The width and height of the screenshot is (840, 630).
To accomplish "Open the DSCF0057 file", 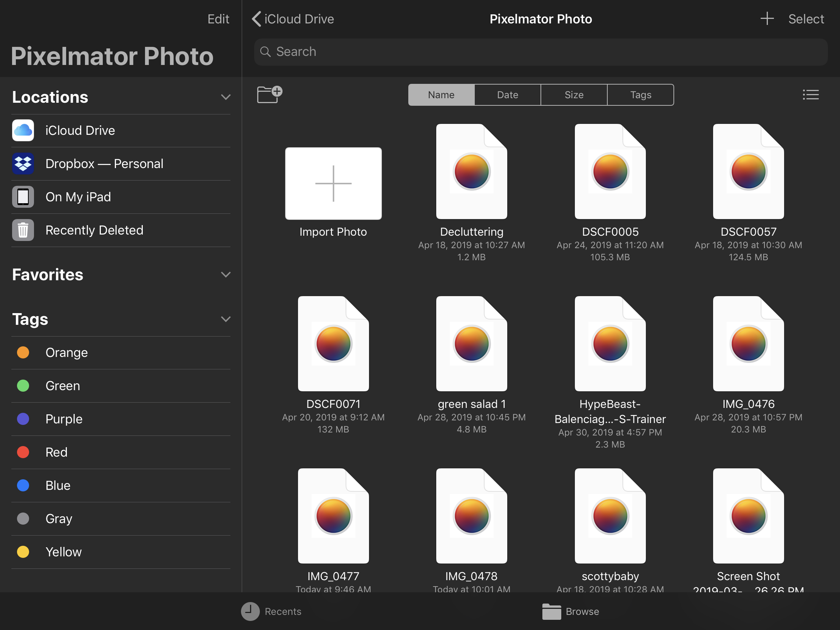I will [748, 171].
